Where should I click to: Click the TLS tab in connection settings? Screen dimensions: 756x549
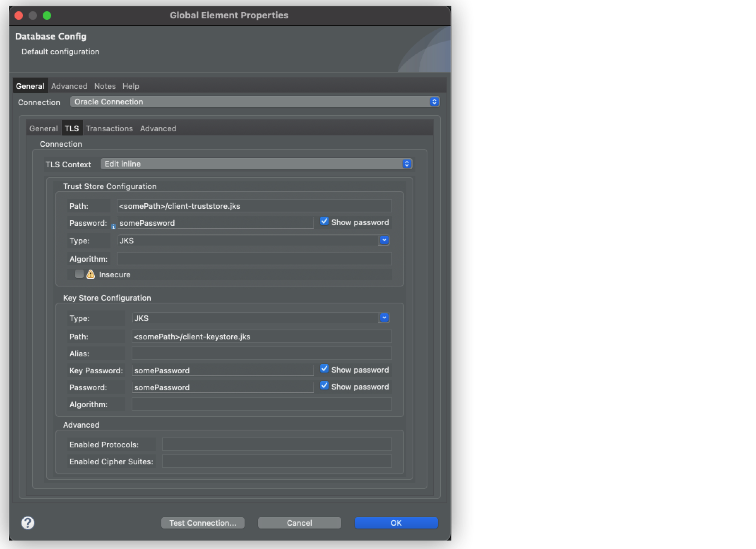pyautogui.click(x=71, y=128)
